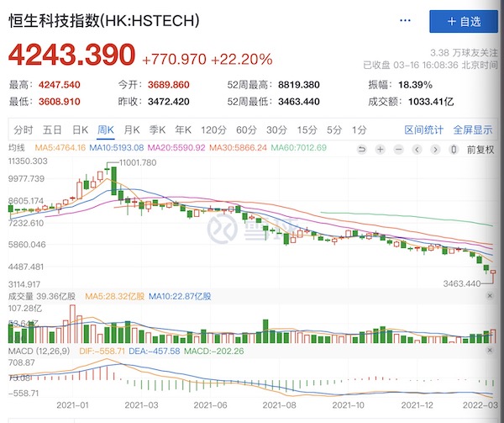Click the 3463.440 low price marker

tap(461, 283)
